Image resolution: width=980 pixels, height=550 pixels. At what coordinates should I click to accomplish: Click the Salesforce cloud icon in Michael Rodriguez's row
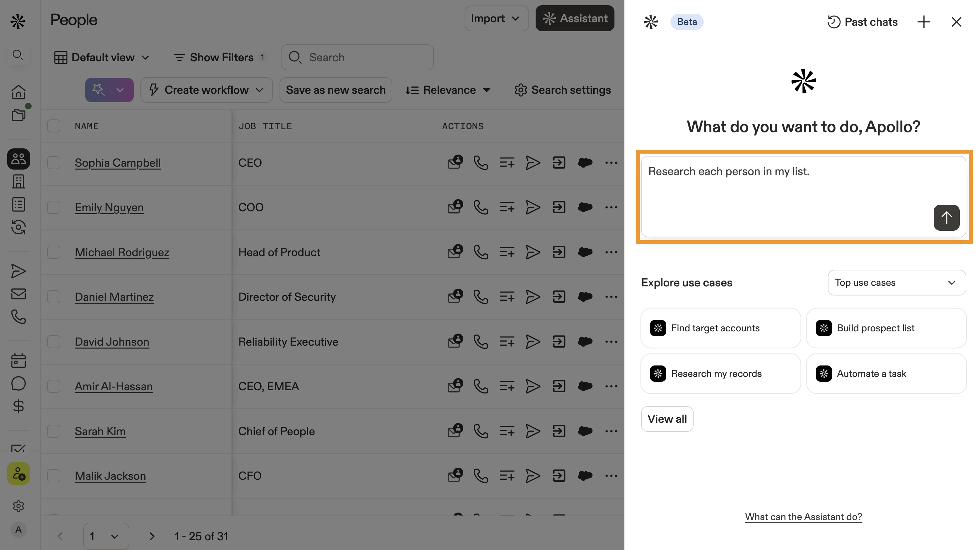point(585,252)
